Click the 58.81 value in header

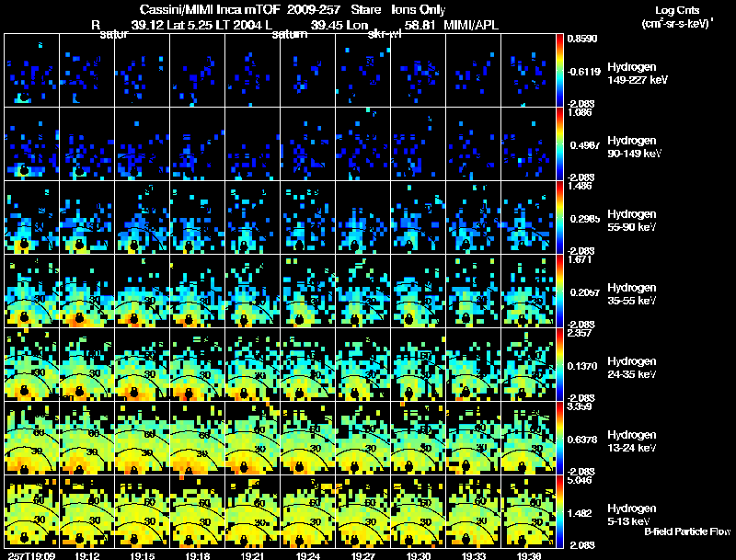coord(420,25)
